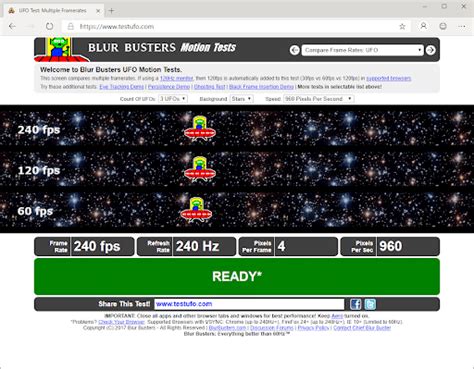Open the BlurBusters.com footer link

227,328
